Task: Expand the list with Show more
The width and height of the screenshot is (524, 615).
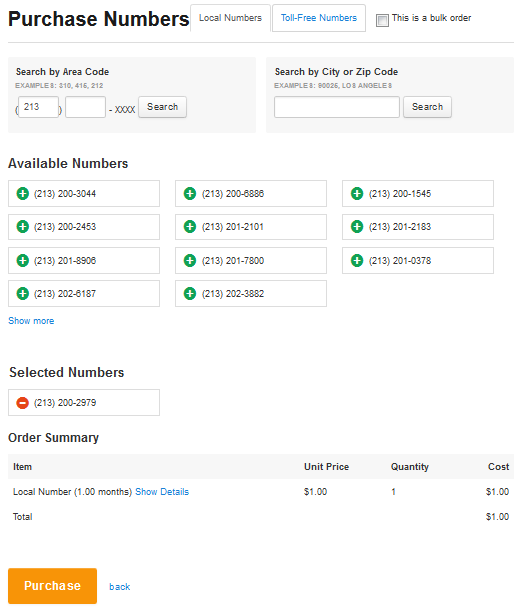Action: point(31,320)
